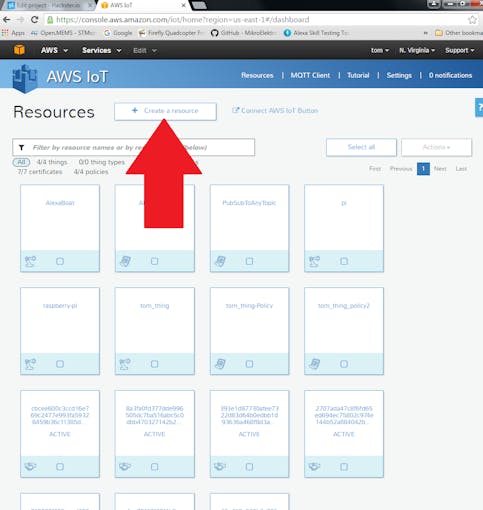The image size is (483, 510).
Task: Tick the checkbox on the AlexaBoot card
Action: coord(60,261)
